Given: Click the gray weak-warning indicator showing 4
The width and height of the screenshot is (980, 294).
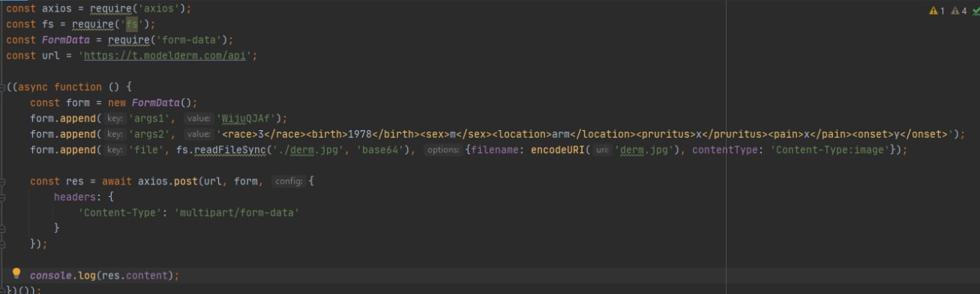Looking at the screenshot, I should click(x=959, y=11).
